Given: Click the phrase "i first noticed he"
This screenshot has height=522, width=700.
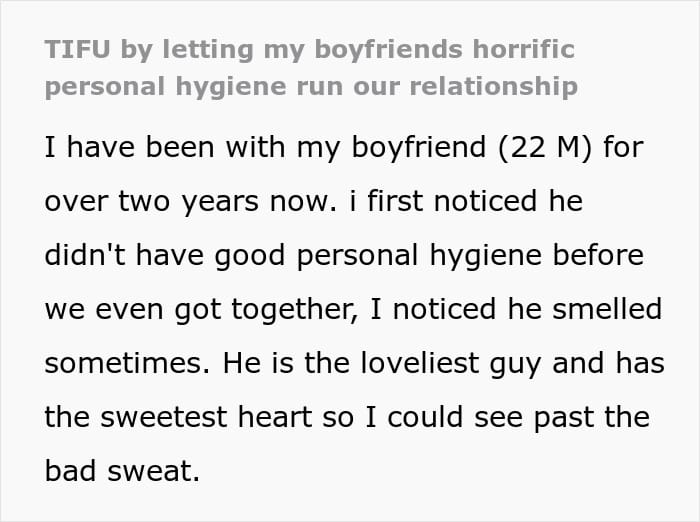Looking at the screenshot, I should click(466, 201).
